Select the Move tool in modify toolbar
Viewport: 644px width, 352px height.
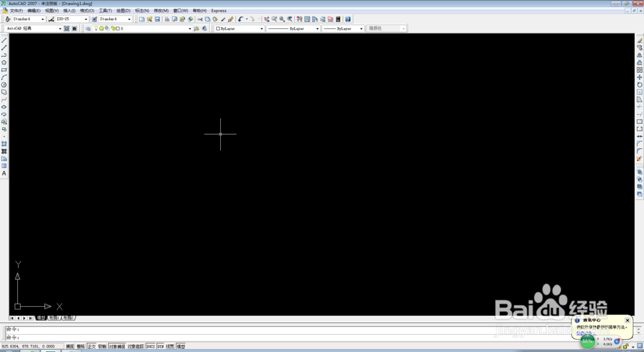point(639,77)
